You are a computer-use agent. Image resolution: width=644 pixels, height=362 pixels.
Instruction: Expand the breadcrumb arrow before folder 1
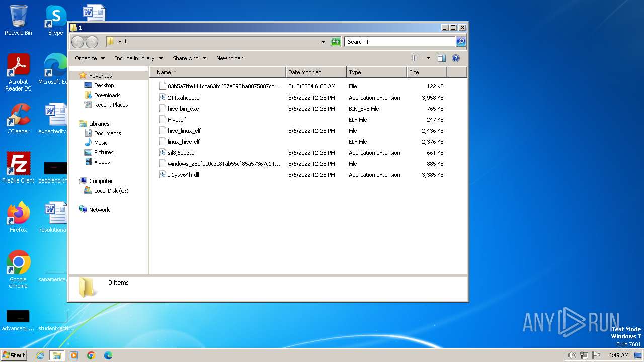[120, 42]
